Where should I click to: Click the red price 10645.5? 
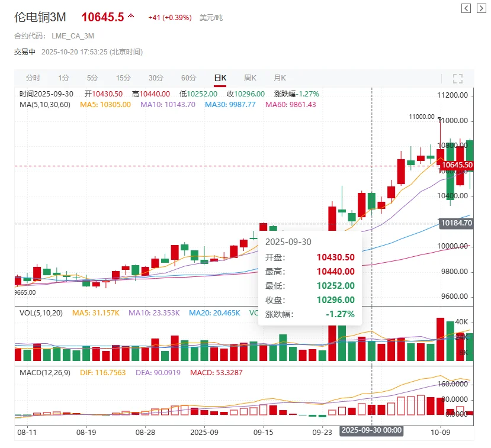tap(104, 17)
